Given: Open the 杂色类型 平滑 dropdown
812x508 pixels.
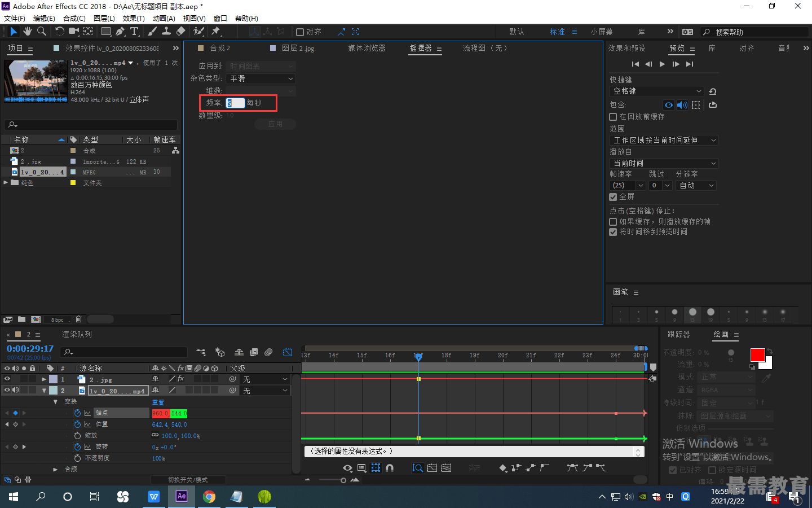Looking at the screenshot, I should coord(261,78).
